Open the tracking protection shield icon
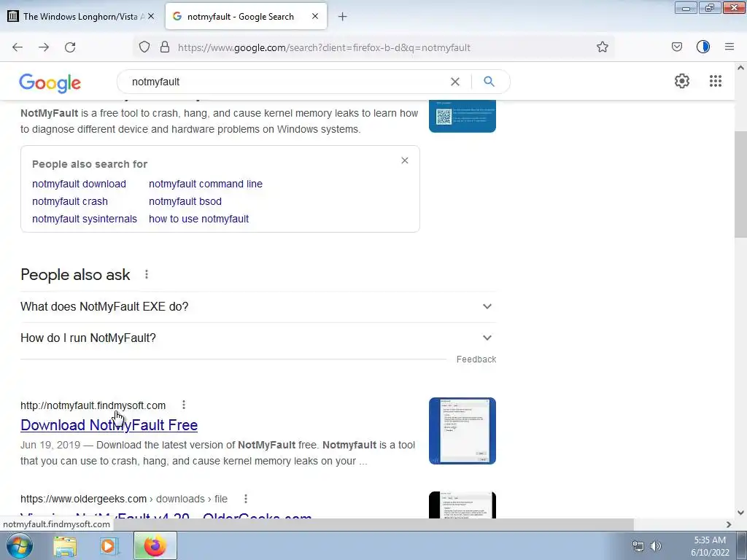The height and width of the screenshot is (560, 747). coord(144,47)
